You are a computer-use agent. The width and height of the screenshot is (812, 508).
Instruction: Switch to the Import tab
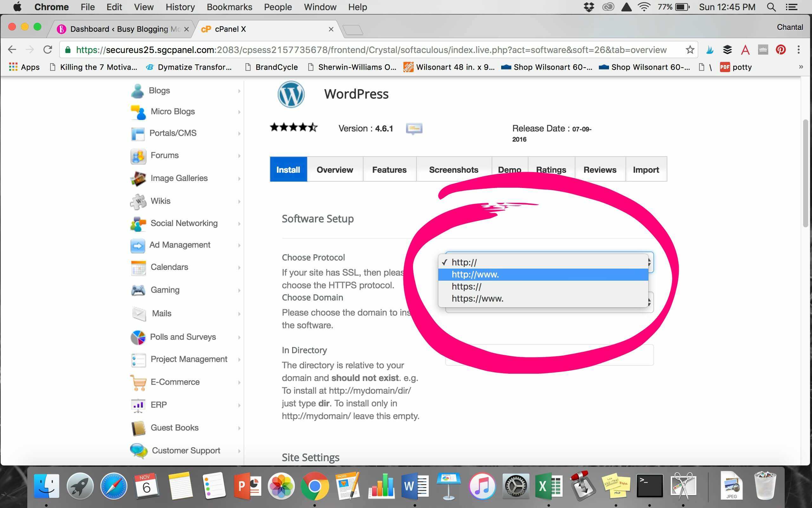(x=646, y=169)
